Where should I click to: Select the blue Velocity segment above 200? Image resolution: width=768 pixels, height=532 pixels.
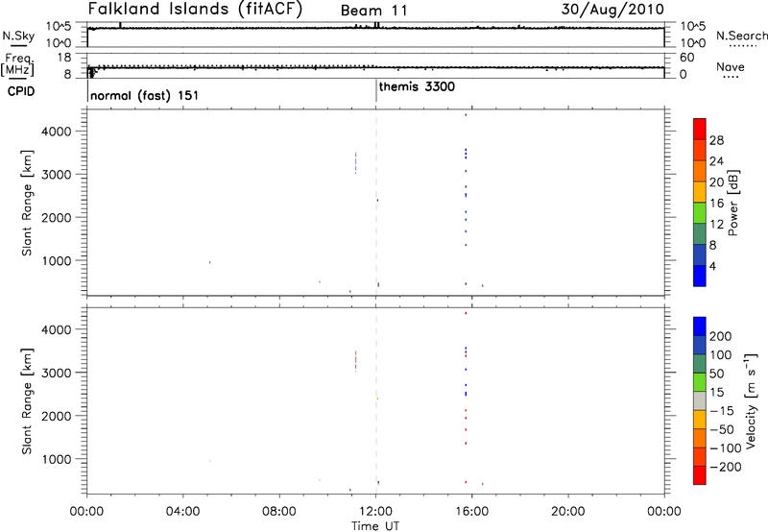pyautogui.click(x=700, y=326)
